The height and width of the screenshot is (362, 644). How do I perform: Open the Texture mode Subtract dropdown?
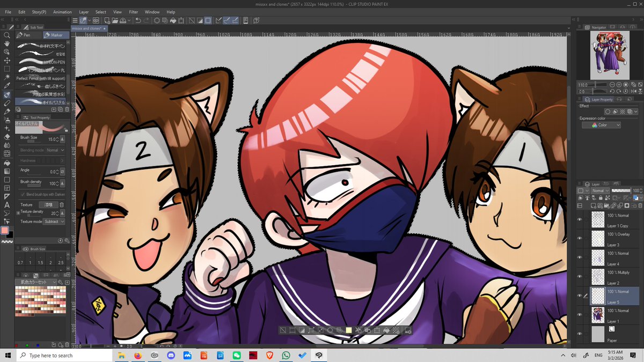click(54, 221)
